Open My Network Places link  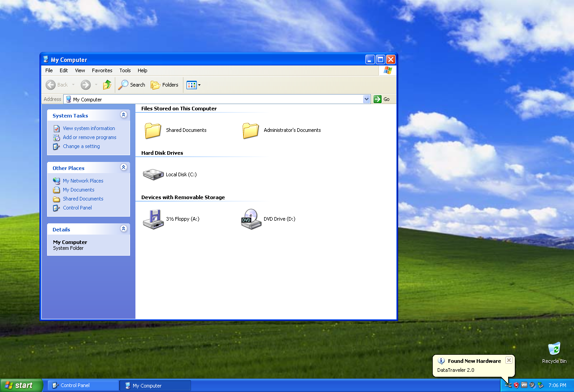pyautogui.click(x=83, y=181)
